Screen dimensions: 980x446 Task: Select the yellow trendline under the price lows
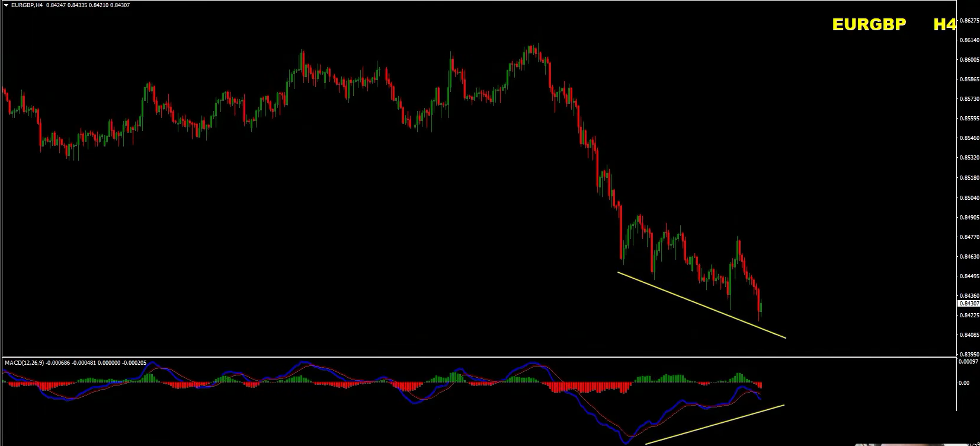coord(702,305)
